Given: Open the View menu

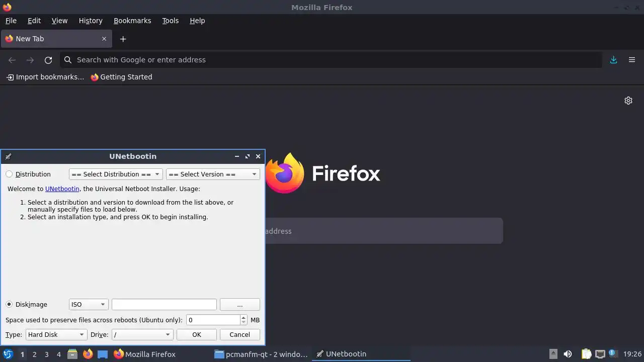Looking at the screenshot, I should click(x=59, y=21).
